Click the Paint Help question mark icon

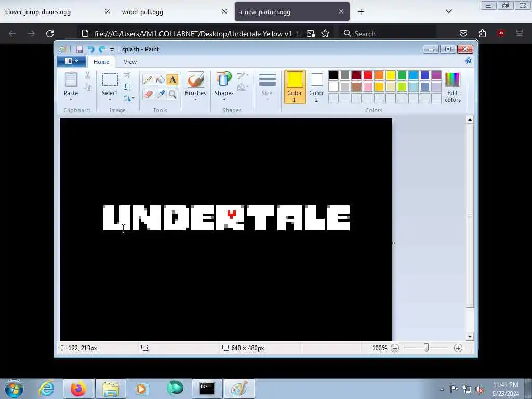[x=469, y=61]
